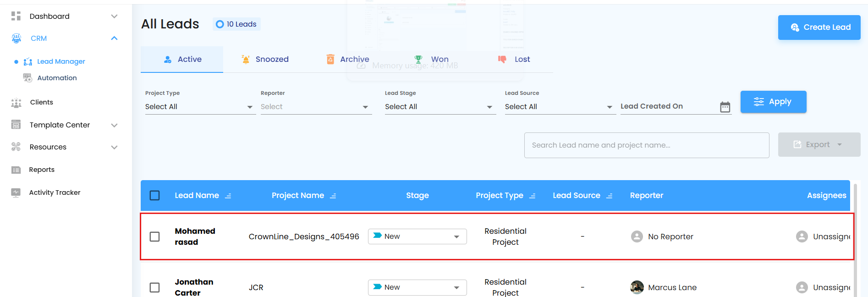This screenshot has width=868, height=297.
Task: Click the search lead name input field
Action: (x=646, y=145)
